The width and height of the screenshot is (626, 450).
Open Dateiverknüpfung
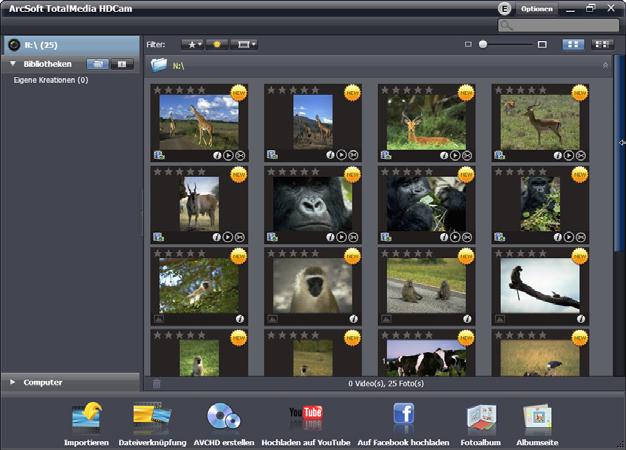click(152, 424)
